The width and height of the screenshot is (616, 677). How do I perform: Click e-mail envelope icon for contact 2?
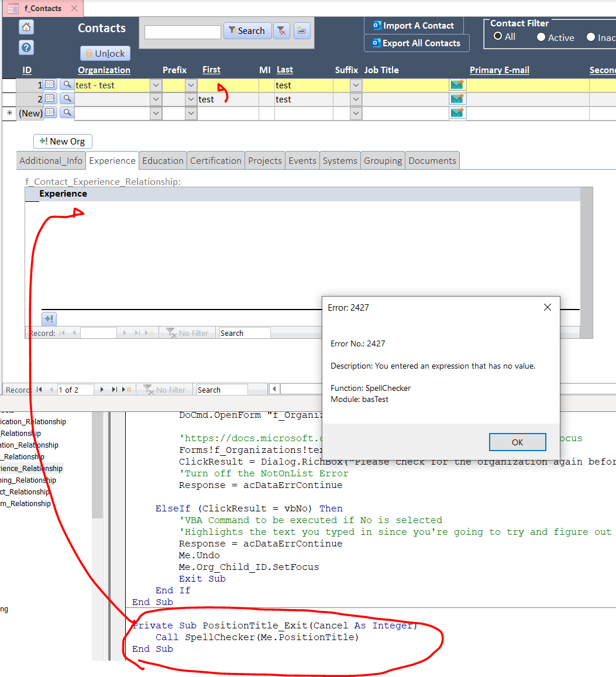pyautogui.click(x=457, y=99)
